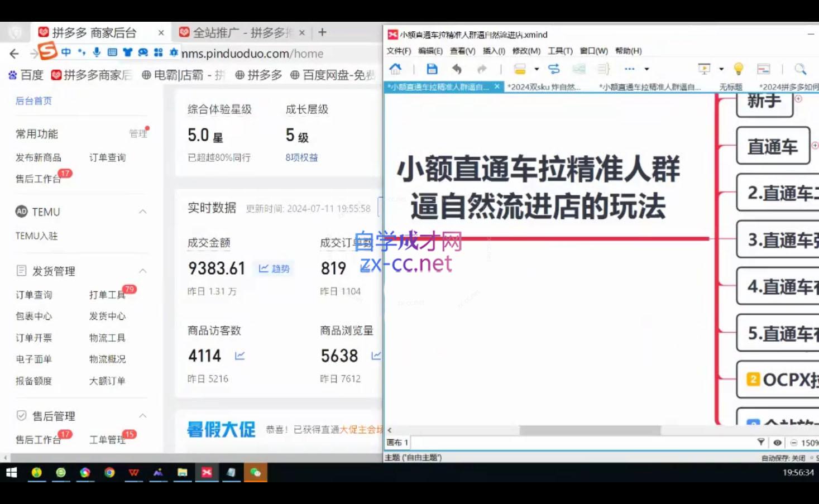This screenshot has width=819, height=504.
Task: Open a new browser tab with plus button
Action: pyautogui.click(x=322, y=32)
